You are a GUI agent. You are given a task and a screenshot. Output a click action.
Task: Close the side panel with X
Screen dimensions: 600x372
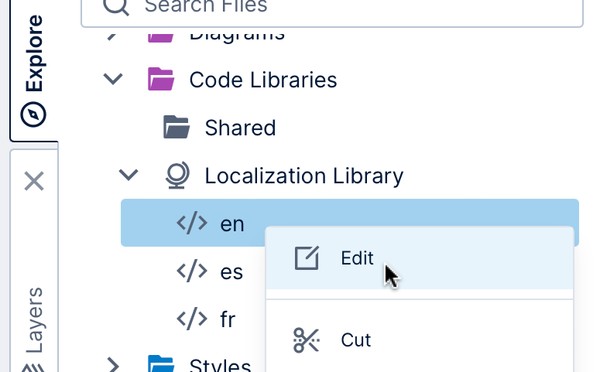coord(34,181)
